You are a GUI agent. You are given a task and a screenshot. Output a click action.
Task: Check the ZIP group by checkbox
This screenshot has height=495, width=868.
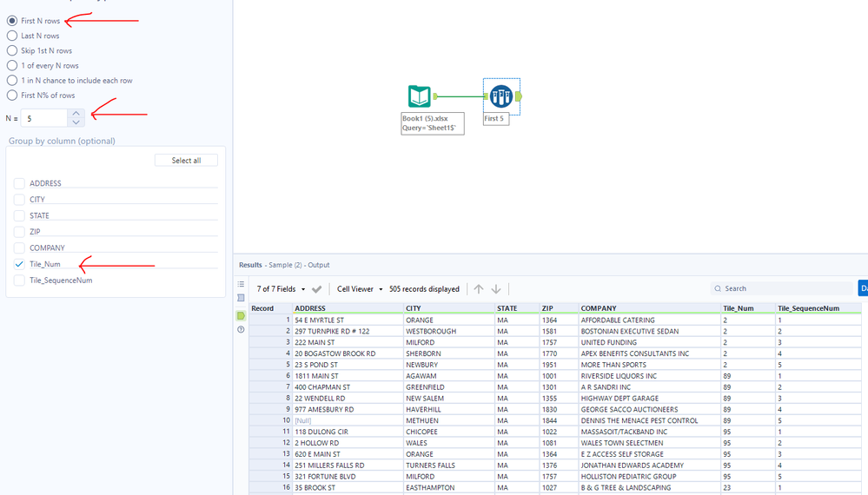[x=19, y=231]
